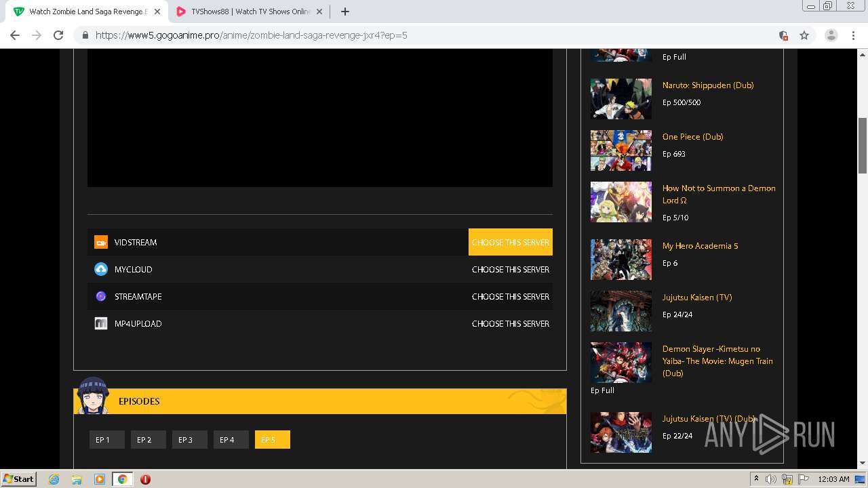The image size is (868, 488).
Task: Open How Not to Summon a Demon Lord link
Action: (x=719, y=195)
